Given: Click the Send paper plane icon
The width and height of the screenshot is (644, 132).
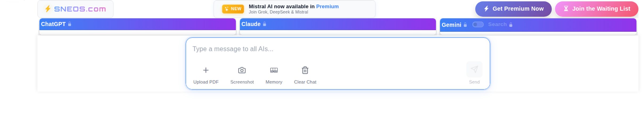Looking at the screenshot, I should [474, 69].
